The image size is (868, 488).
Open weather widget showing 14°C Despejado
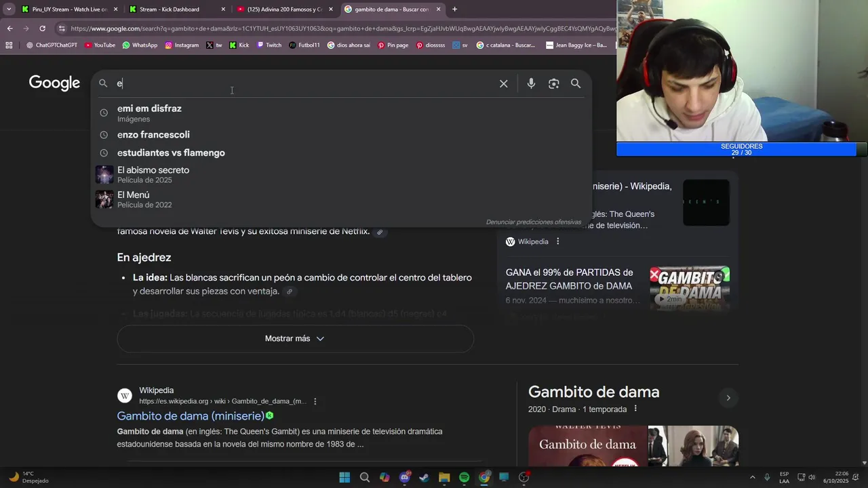(29, 477)
